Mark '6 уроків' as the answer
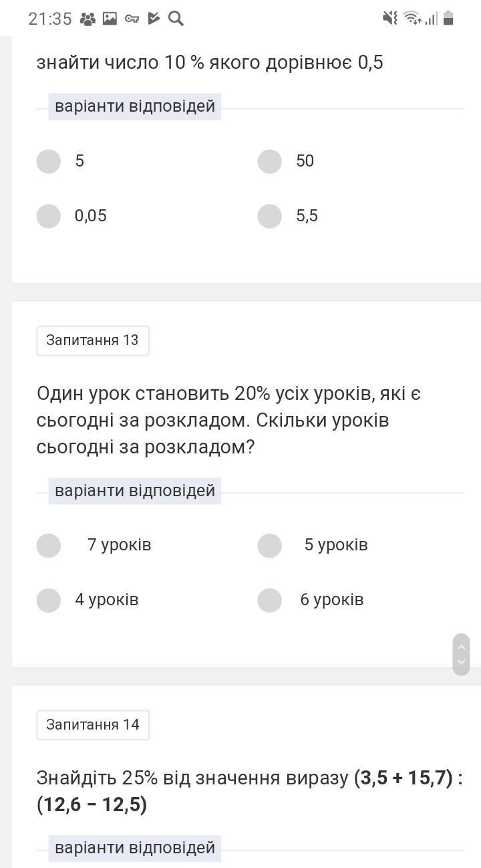This screenshot has width=481, height=868. pyautogui.click(x=270, y=601)
